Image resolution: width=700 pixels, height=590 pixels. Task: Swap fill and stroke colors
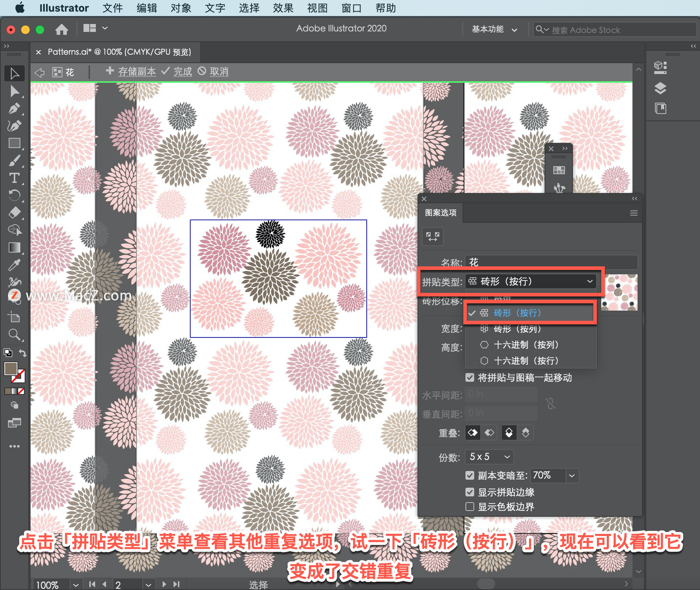click(x=23, y=353)
